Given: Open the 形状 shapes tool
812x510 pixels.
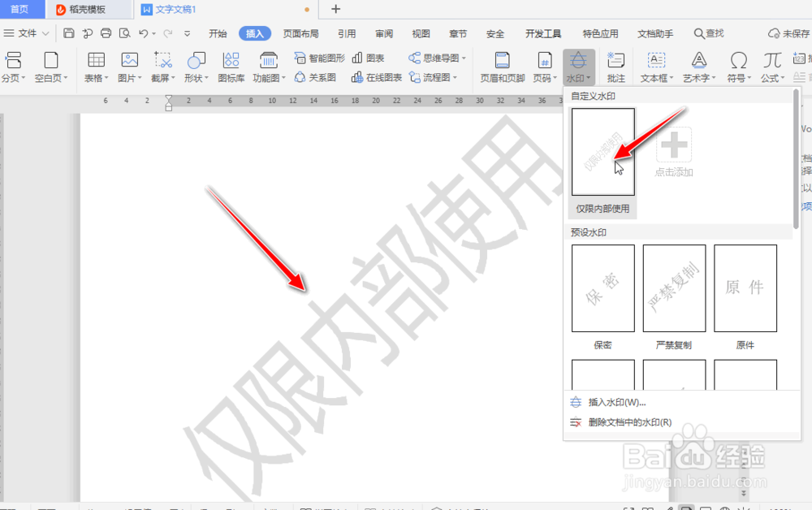Looking at the screenshot, I should pos(197,67).
